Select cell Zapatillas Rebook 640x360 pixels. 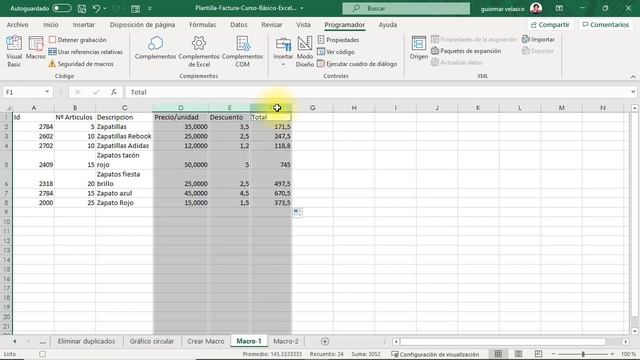coord(124,136)
